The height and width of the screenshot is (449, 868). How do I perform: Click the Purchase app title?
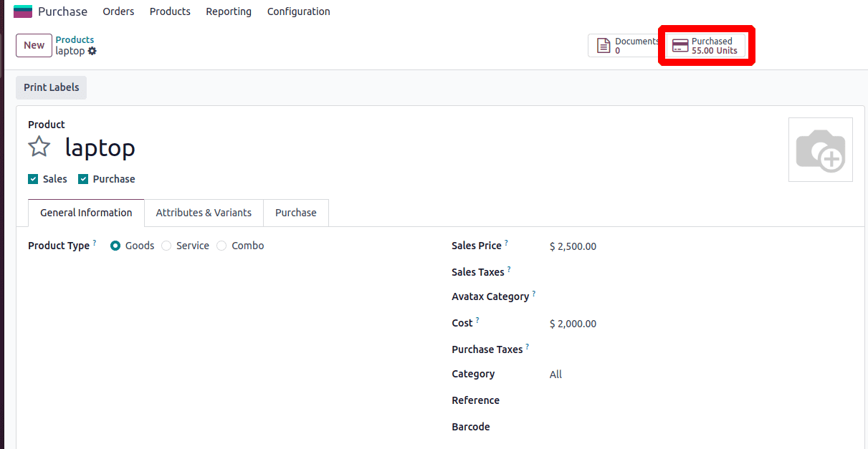pos(62,11)
